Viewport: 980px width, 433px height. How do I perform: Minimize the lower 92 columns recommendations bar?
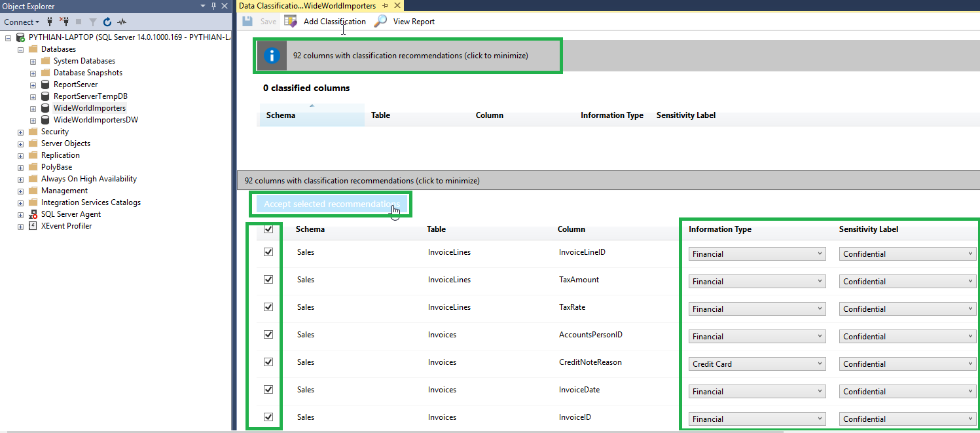click(362, 180)
